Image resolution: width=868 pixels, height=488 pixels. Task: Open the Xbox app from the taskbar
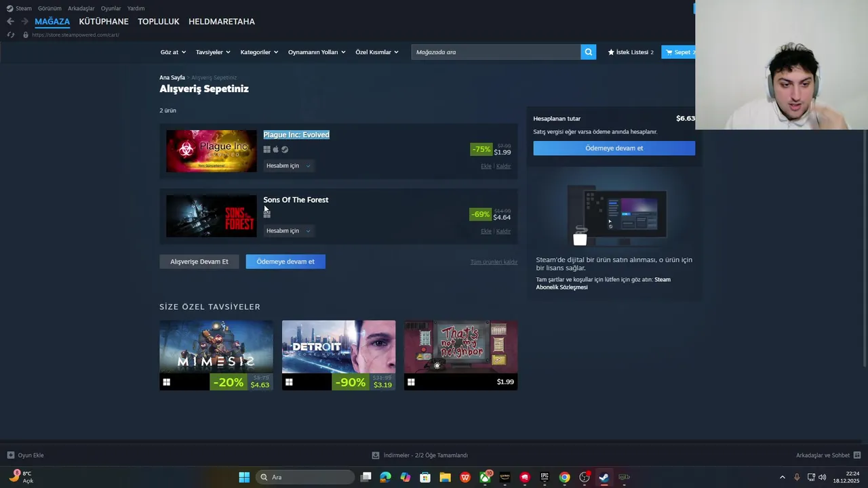coord(485,477)
